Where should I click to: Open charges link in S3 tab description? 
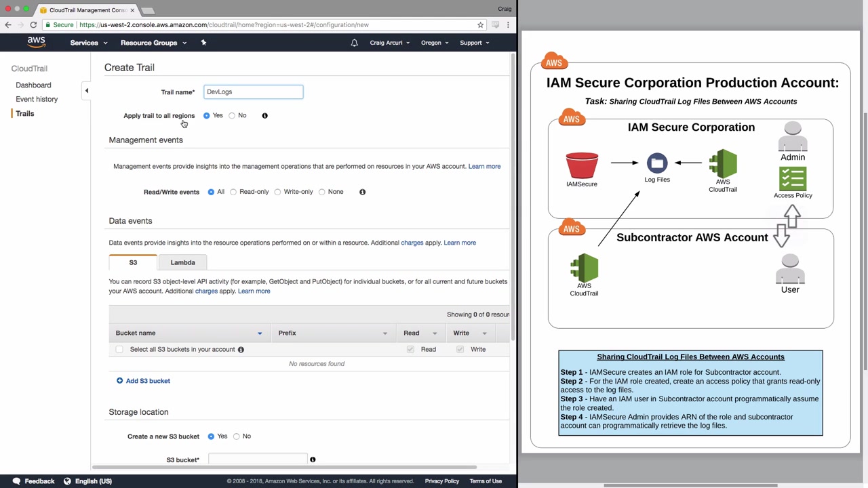(x=206, y=291)
